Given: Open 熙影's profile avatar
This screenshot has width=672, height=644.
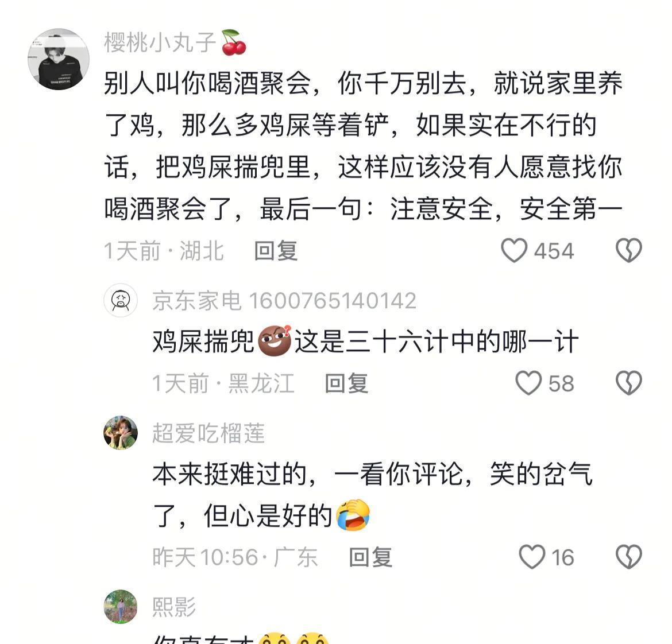Looking at the screenshot, I should [x=121, y=607].
